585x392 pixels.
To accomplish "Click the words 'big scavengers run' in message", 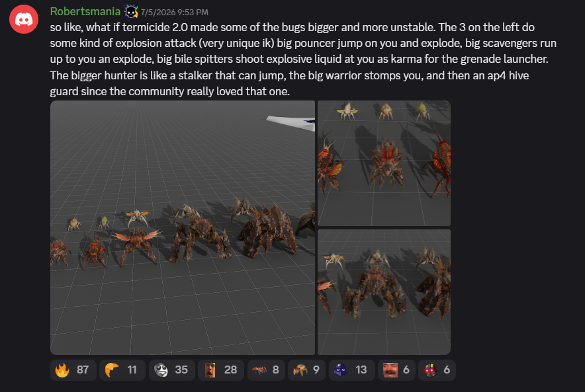I will pyautogui.click(x=511, y=43).
